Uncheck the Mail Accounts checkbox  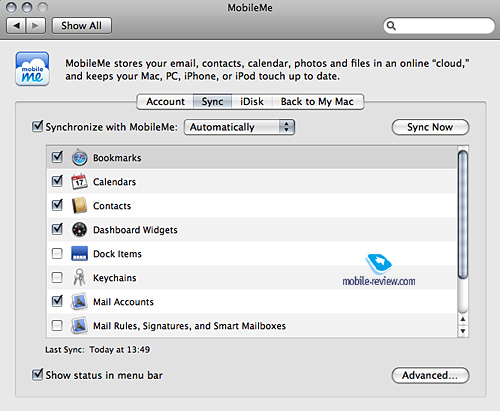(57, 301)
